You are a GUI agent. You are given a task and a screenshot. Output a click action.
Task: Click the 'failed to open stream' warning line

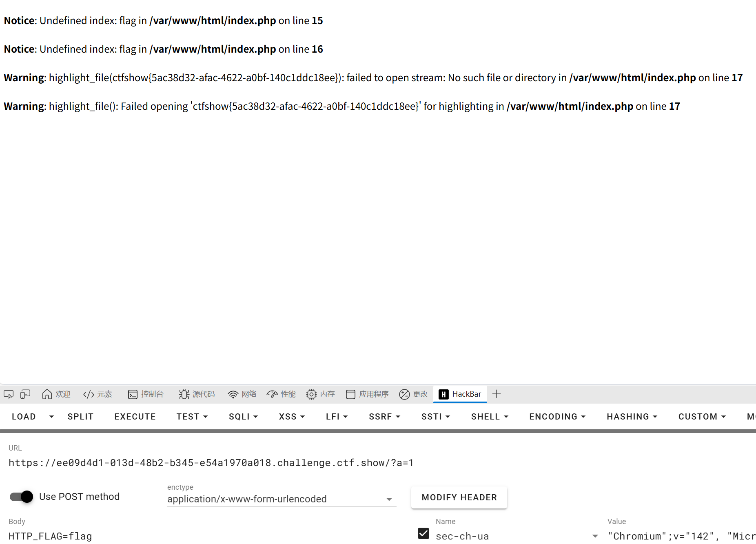click(x=373, y=78)
